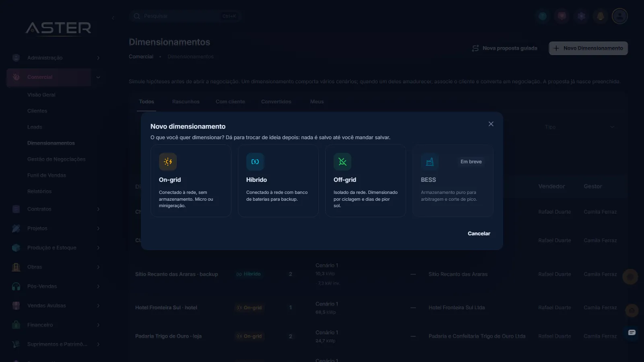This screenshot has width=644, height=362.
Task: Collapse the Comercial section chevron
Action: (x=98, y=77)
